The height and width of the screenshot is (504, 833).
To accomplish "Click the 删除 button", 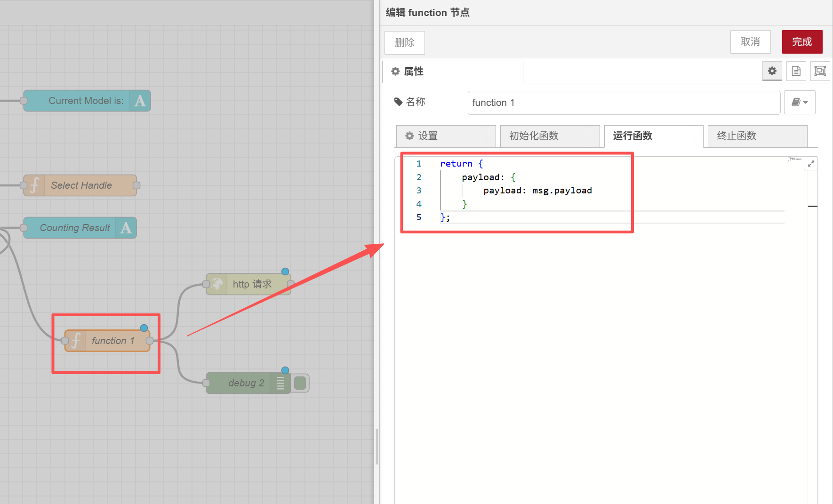I will point(404,43).
